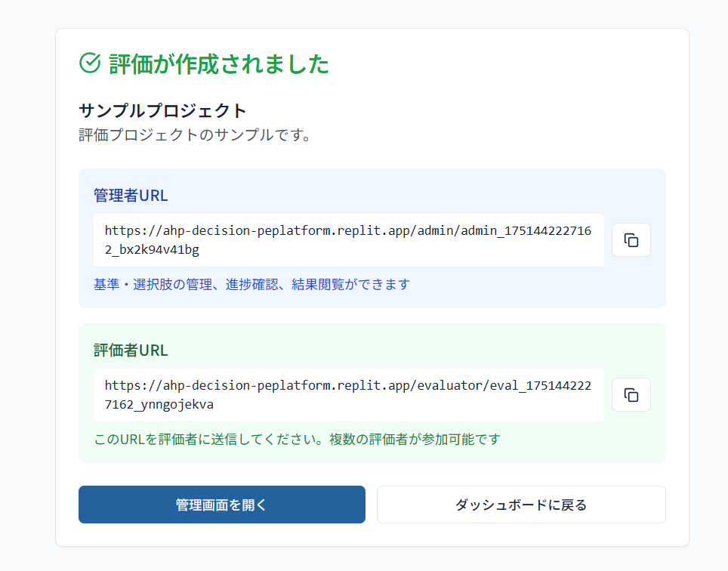Return to dashboard via ダッシュボードに戻る
Screen dimensions: 728x571
tap(521, 505)
